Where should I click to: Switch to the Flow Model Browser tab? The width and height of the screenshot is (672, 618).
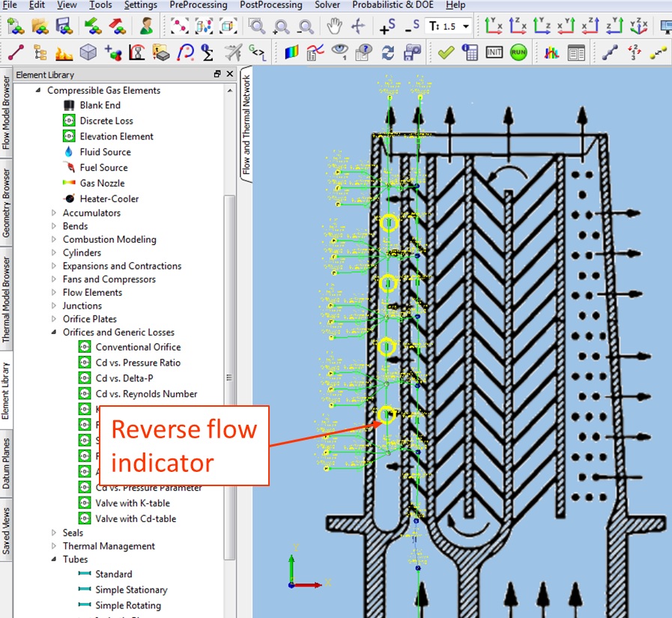[x=7, y=112]
